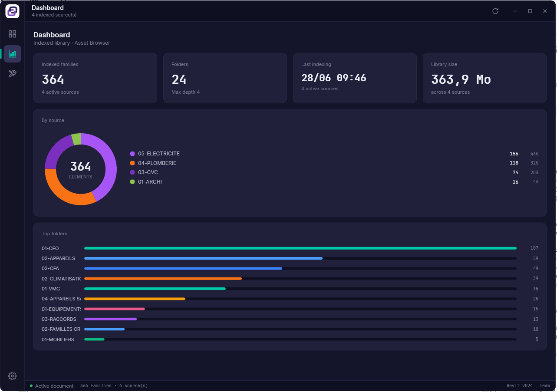Click the Last indexing card
Image resolution: width=557 pixels, height=392 pixels.
pos(355,78)
